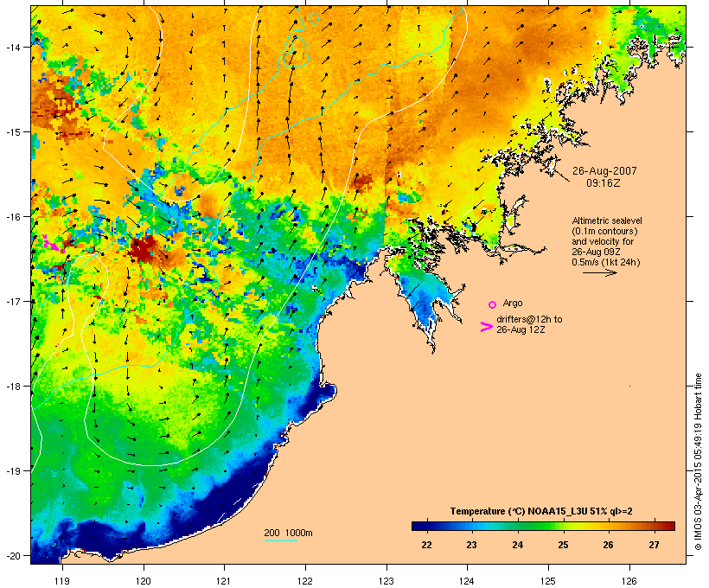
Task: Click the color bar value 25
Action: [563, 545]
